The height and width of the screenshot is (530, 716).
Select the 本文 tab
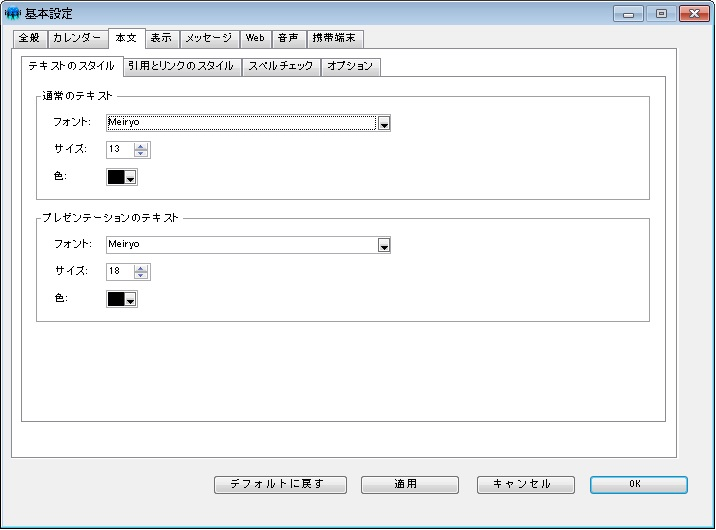click(126, 38)
